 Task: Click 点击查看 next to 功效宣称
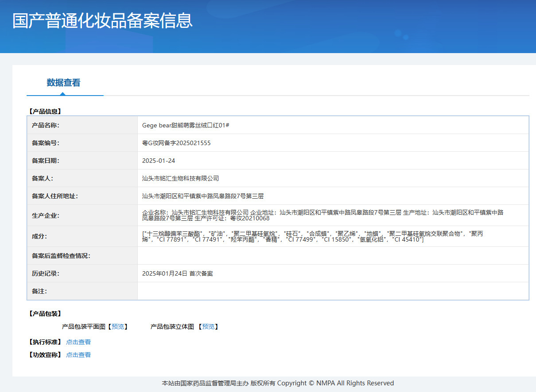point(78,355)
